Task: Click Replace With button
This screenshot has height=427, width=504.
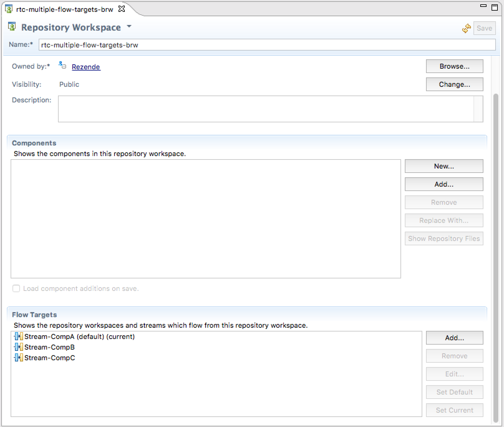Action: [444, 220]
